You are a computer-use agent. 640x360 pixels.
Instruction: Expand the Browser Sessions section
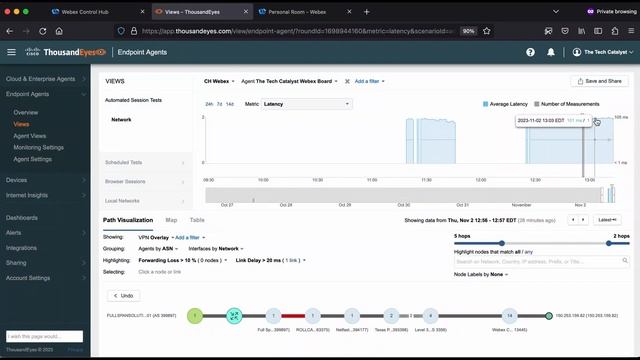145,182
